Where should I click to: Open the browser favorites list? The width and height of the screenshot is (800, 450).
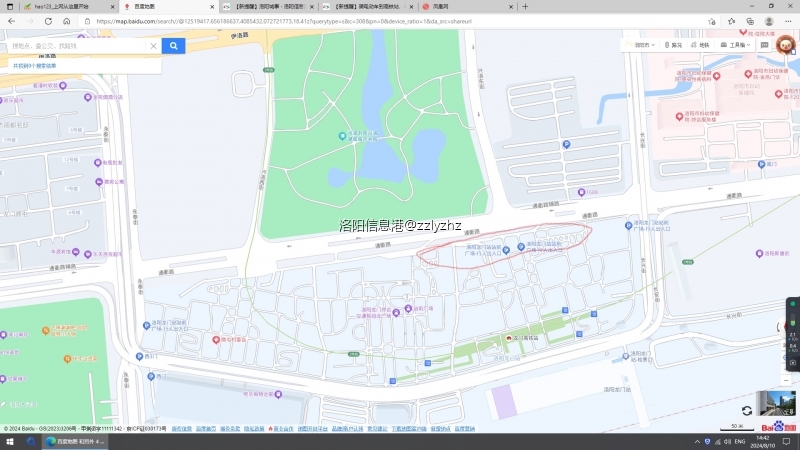coord(732,21)
